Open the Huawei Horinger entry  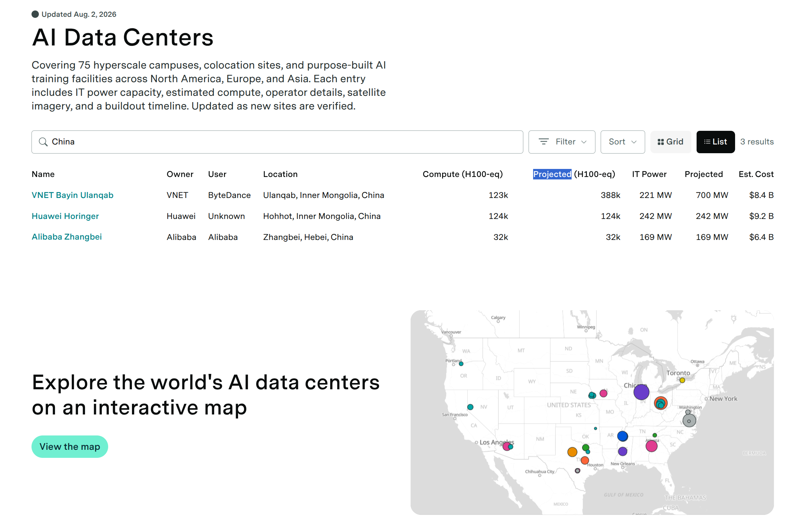(x=65, y=216)
